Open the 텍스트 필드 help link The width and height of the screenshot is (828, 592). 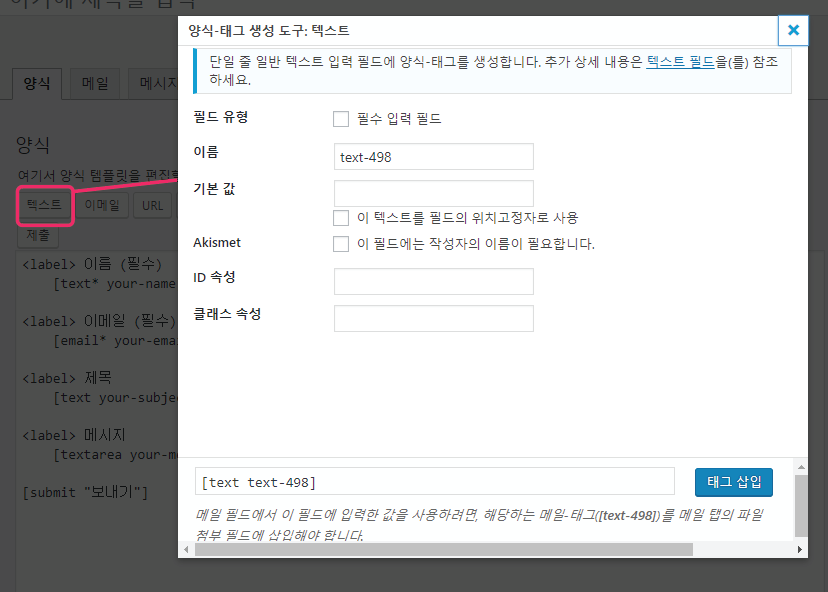point(681,62)
